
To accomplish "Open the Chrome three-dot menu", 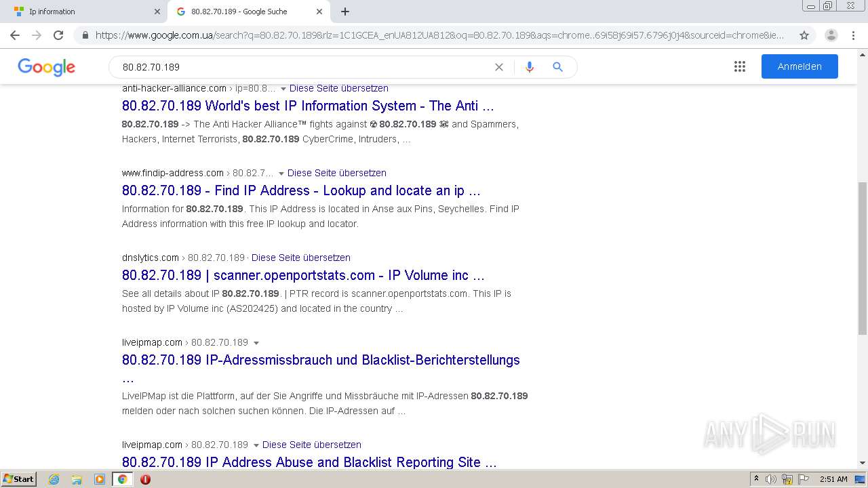I will (x=853, y=35).
